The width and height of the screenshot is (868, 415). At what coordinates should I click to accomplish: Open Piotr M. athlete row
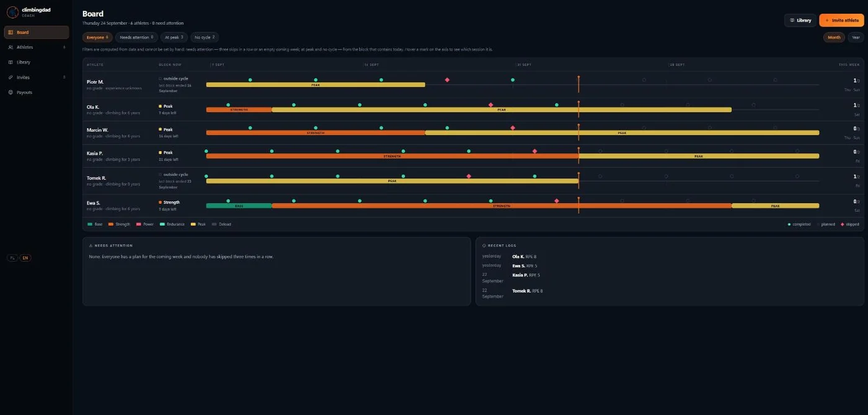(x=473, y=84)
